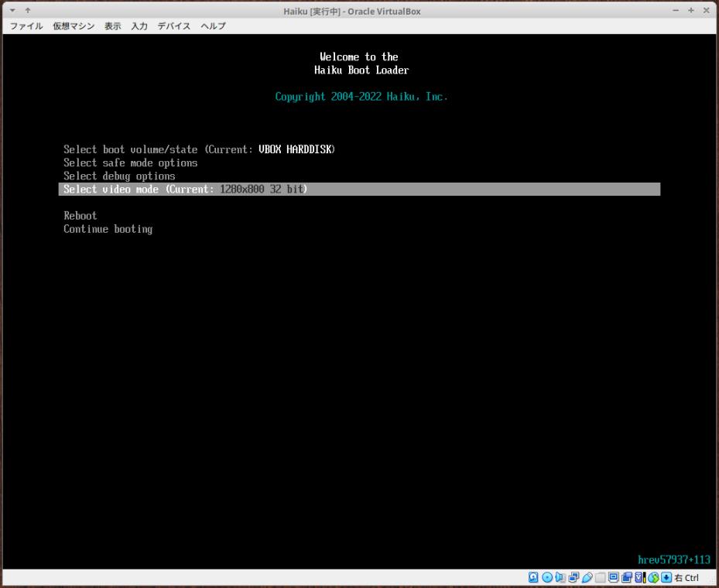Click the keyboard capture arrow icon

(666, 577)
